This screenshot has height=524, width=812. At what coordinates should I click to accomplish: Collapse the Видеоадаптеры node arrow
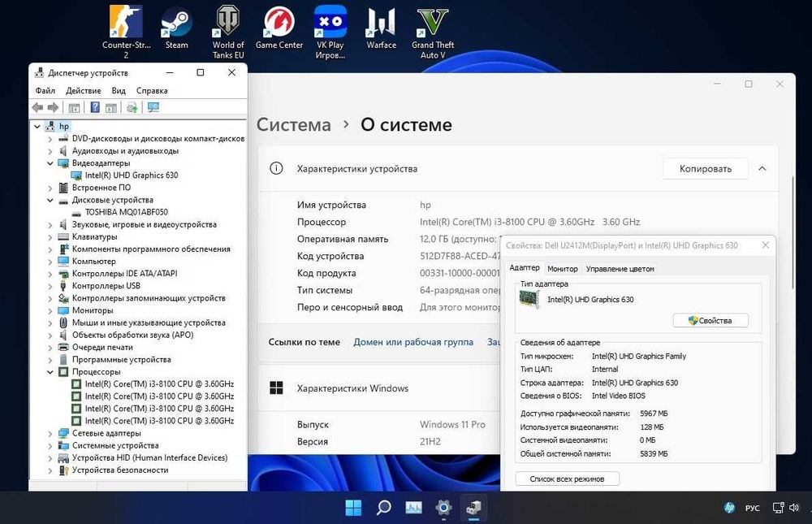(x=50, y=162)
